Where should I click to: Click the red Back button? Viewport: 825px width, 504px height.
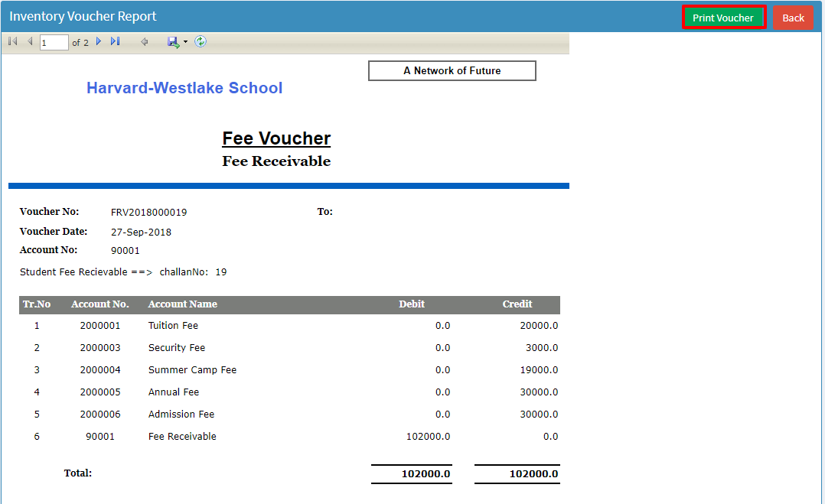click(793, 18)
